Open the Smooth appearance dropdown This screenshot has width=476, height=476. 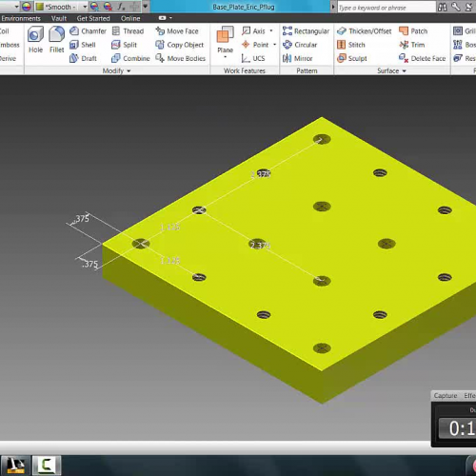click(85, 7)
